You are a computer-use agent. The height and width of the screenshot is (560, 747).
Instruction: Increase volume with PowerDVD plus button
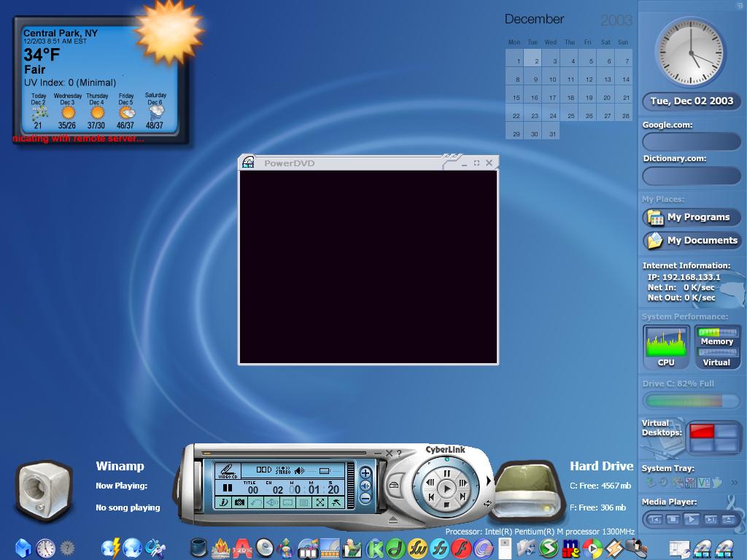[365, 472]
